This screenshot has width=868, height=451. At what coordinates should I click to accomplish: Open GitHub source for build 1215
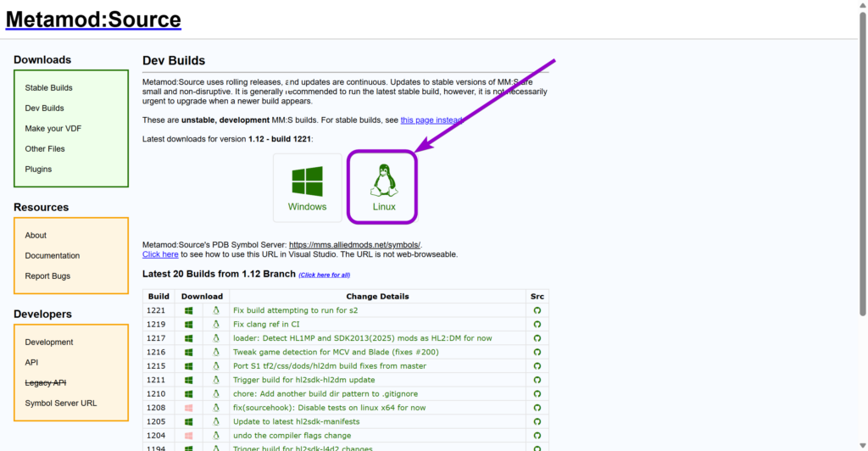click(x=537, y=365)
